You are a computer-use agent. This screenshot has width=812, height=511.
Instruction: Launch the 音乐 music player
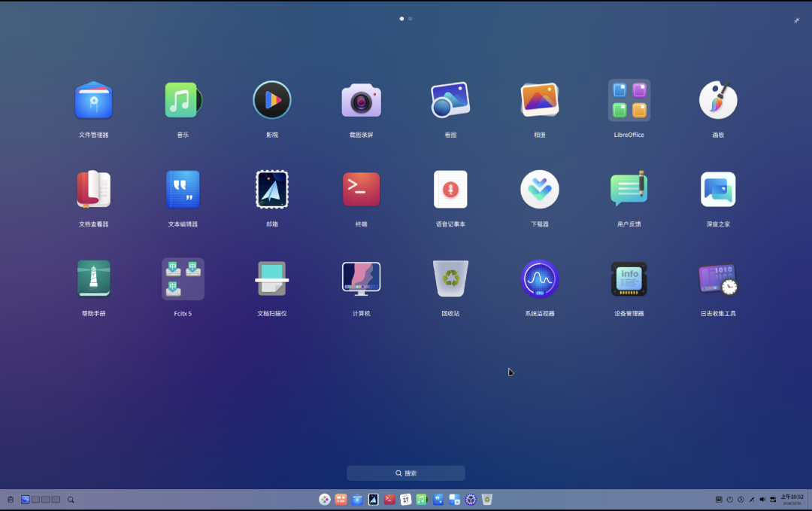183,100
